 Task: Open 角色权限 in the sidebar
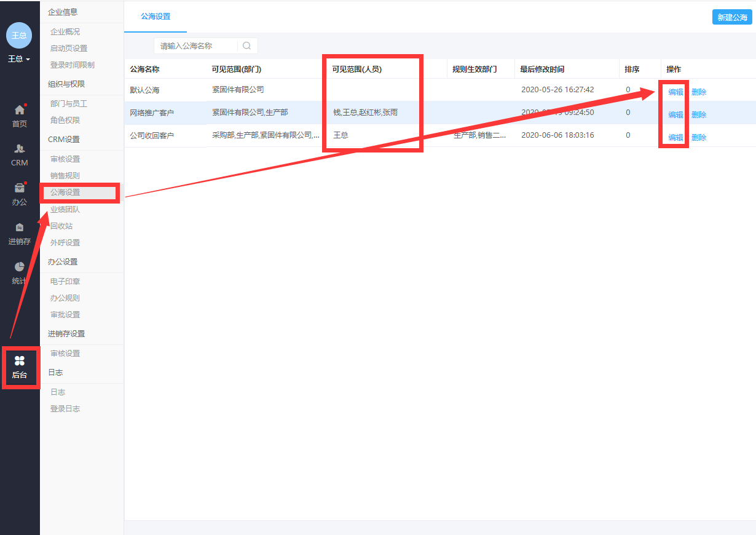65,120
